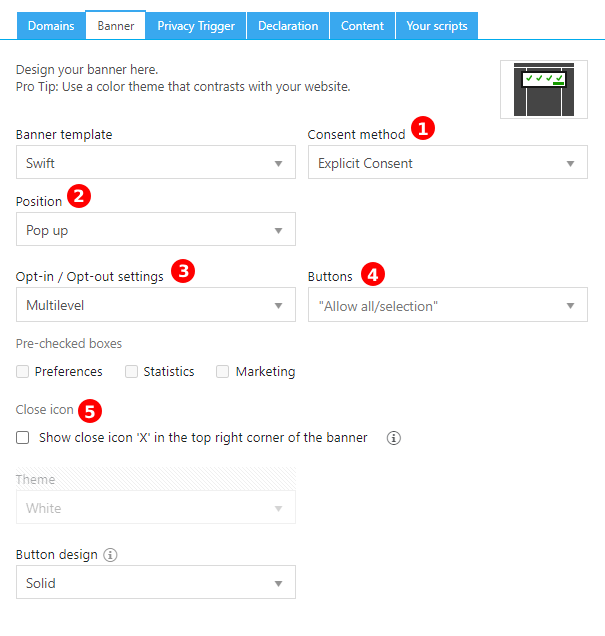Viewport: 605px width, 636px height.
Task: Click red marker 5 beside Close icon
Action: (91, 410)
